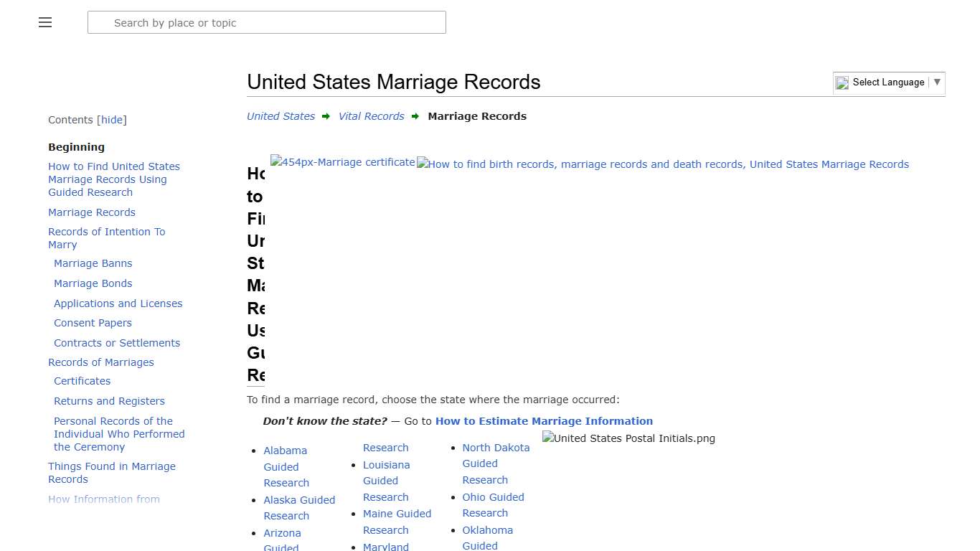Click the arrow after Vital Records breadcrumb
Viewport: 980px width, 551px height.
415,116
